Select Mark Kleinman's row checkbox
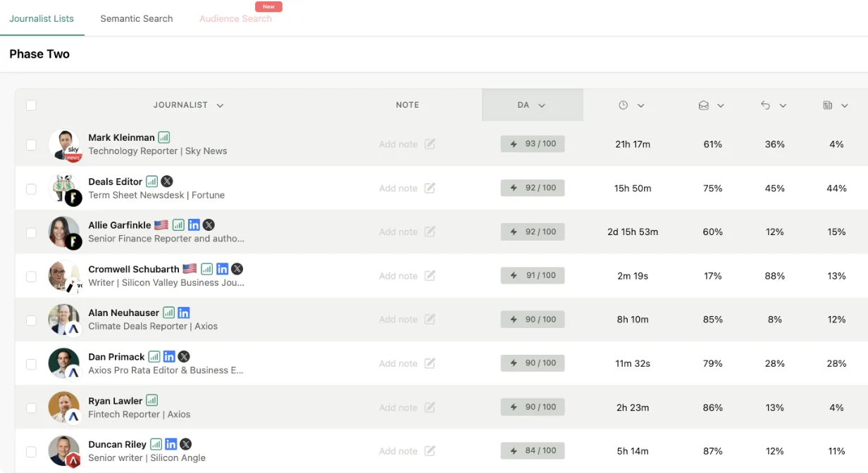The image size is (868, 473). [31, 145]
